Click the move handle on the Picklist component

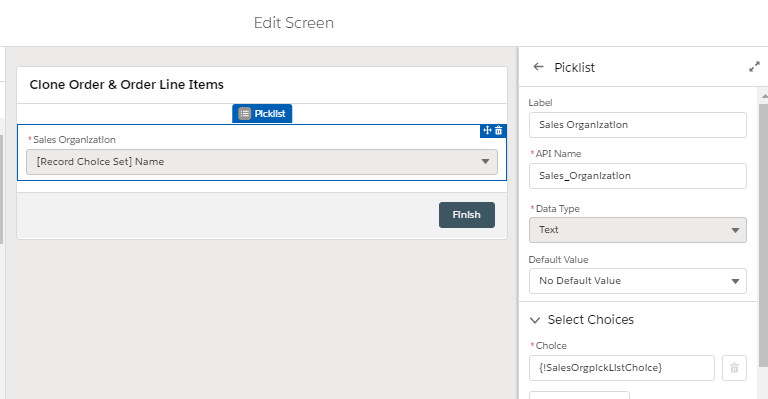(487, 130)
